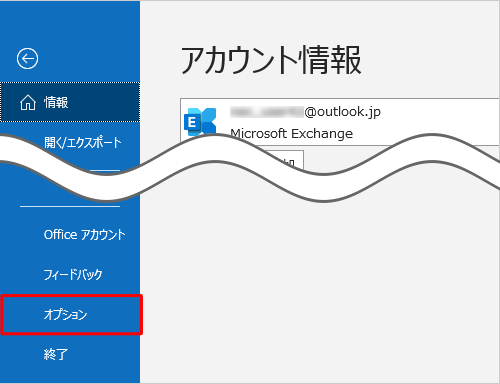Screen dimensions: 500x384
Task: Click the アカウント情報 heading
Action: tap(271, 60)
